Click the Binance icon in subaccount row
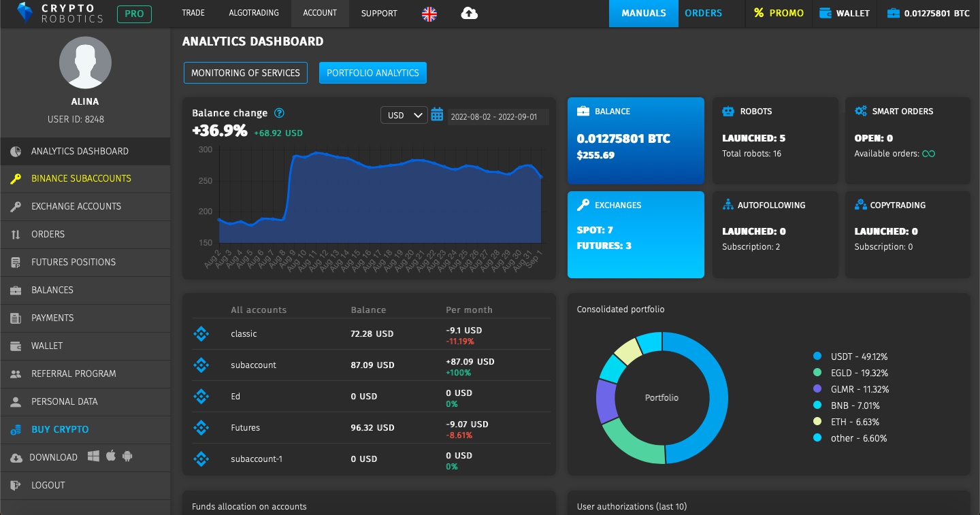Screen dimensions: 980x515 [201, 365]
